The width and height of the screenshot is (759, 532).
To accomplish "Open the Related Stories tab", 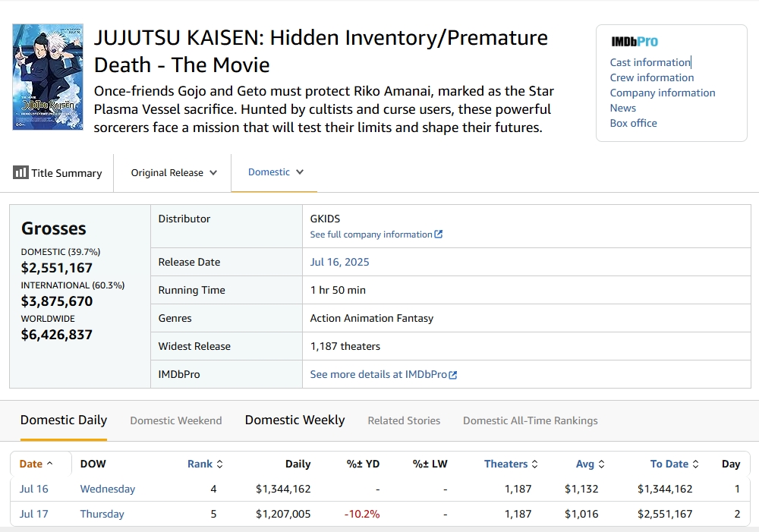I will (404, 420).
